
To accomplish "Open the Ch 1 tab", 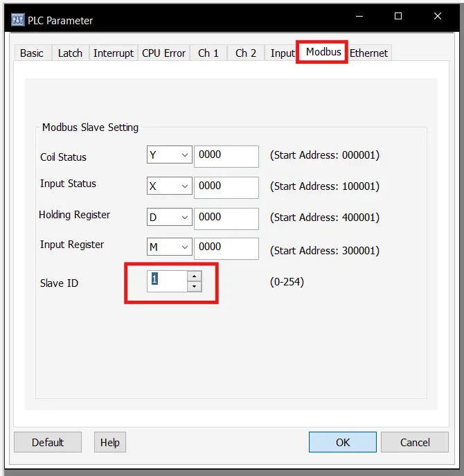I will 208,53.
